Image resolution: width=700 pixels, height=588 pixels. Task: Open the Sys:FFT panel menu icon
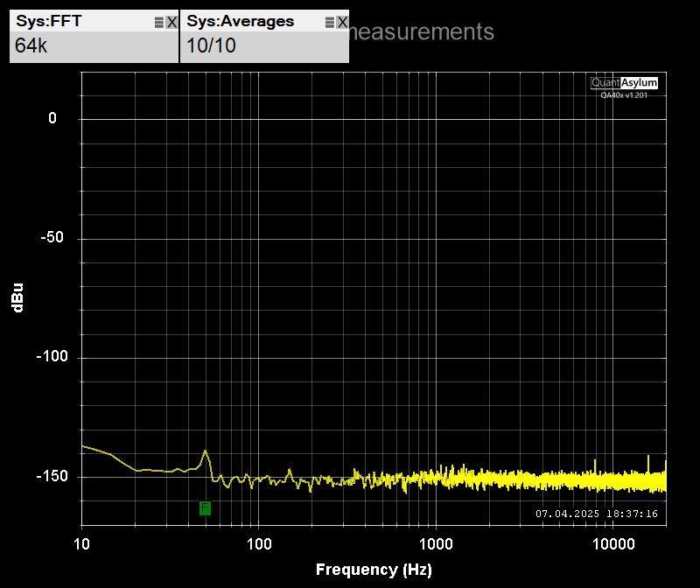(x=159, y=23)
